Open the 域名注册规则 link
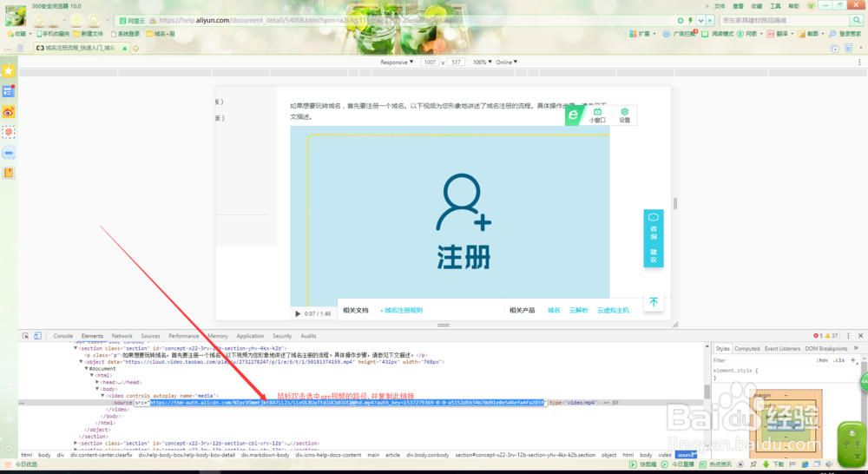868x474 pixels. point(404,310)
